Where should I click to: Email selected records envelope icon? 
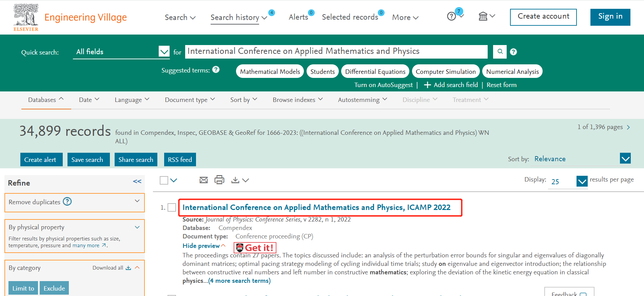[203, 180]
